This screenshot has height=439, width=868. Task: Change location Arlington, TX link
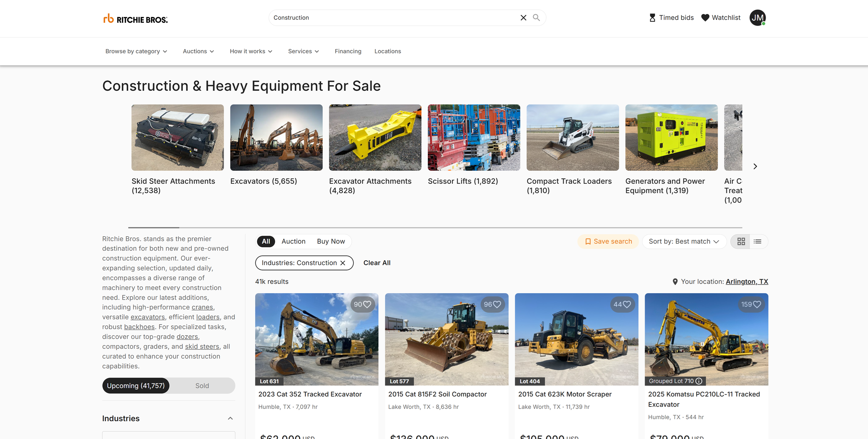[747, 282]
